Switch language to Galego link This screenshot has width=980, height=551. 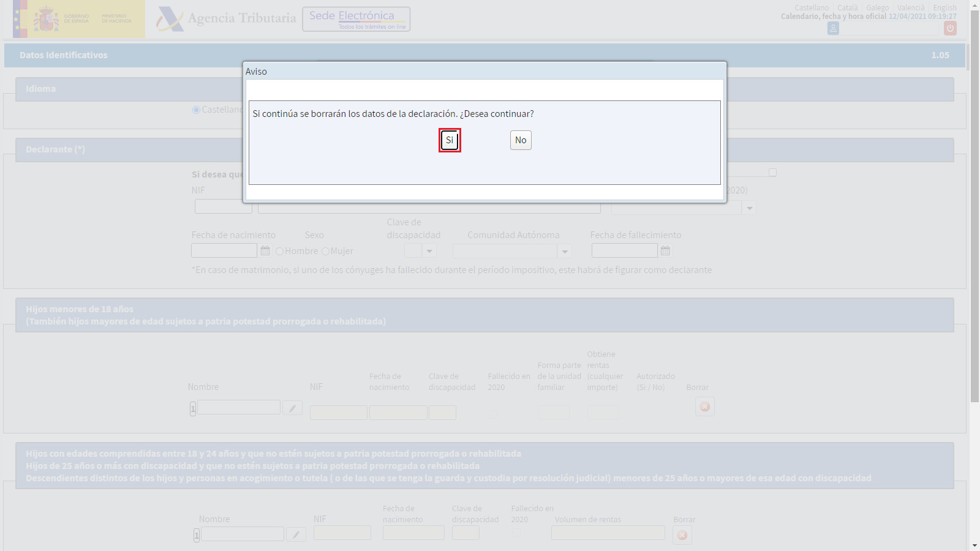click(877, 8)
